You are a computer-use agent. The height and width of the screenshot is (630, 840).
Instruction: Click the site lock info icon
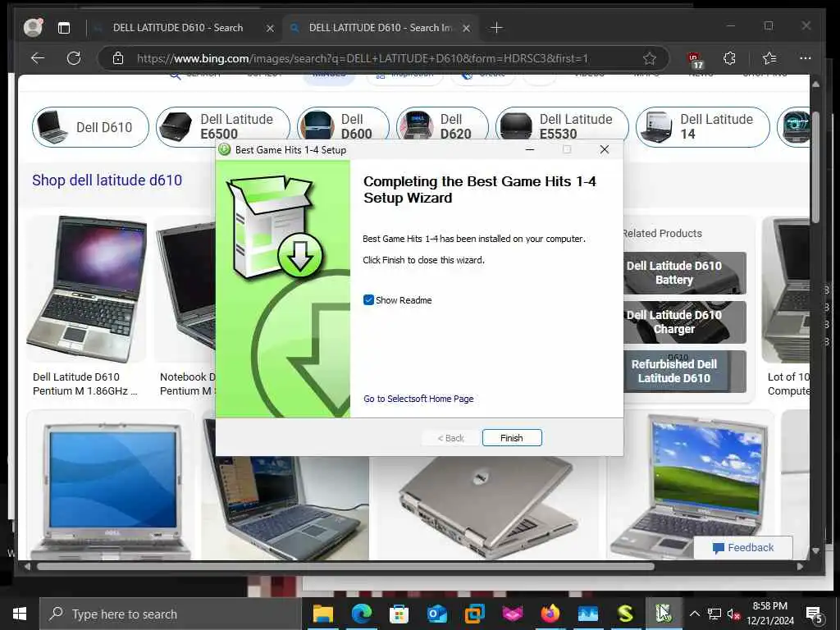pyautogui.click(x=118, y=58)
